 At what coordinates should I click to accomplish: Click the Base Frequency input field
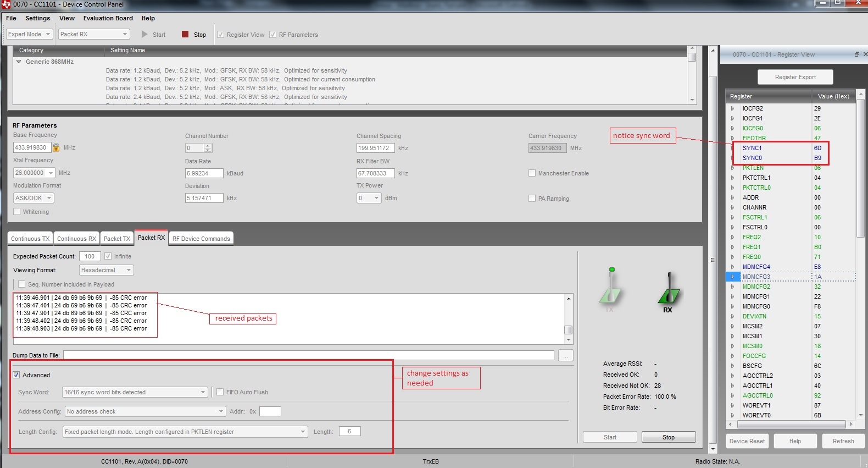pos(32,147)
